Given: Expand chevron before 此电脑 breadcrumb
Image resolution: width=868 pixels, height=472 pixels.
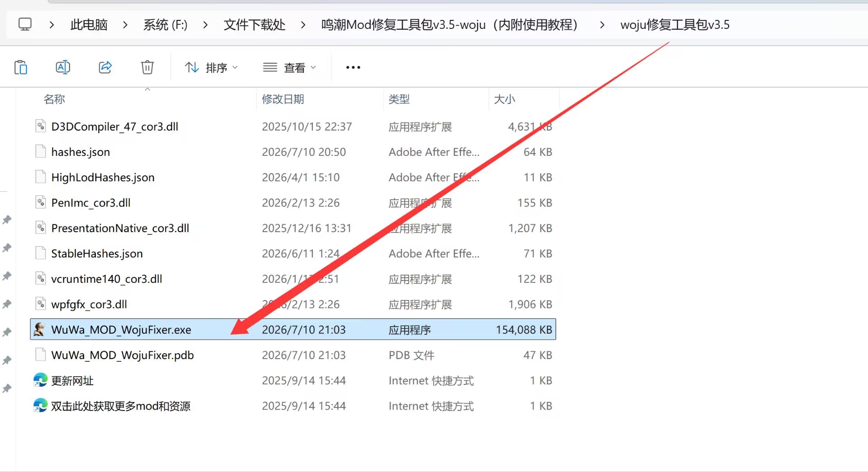Looking at the screenshot, I should (x=52, y=25).
